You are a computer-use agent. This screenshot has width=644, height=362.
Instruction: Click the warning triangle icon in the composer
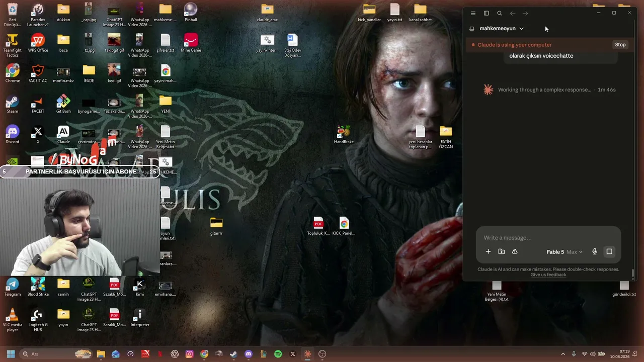tap(515, 251)
